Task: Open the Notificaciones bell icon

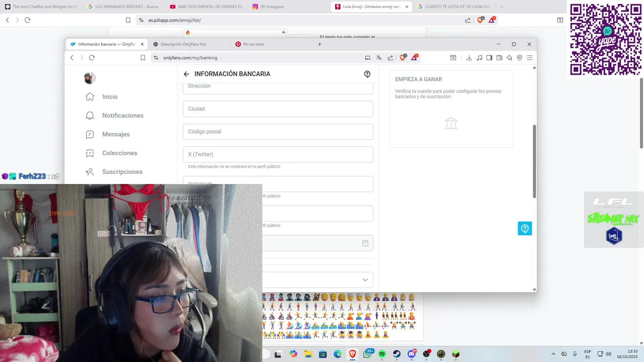Action: point(90,116)
